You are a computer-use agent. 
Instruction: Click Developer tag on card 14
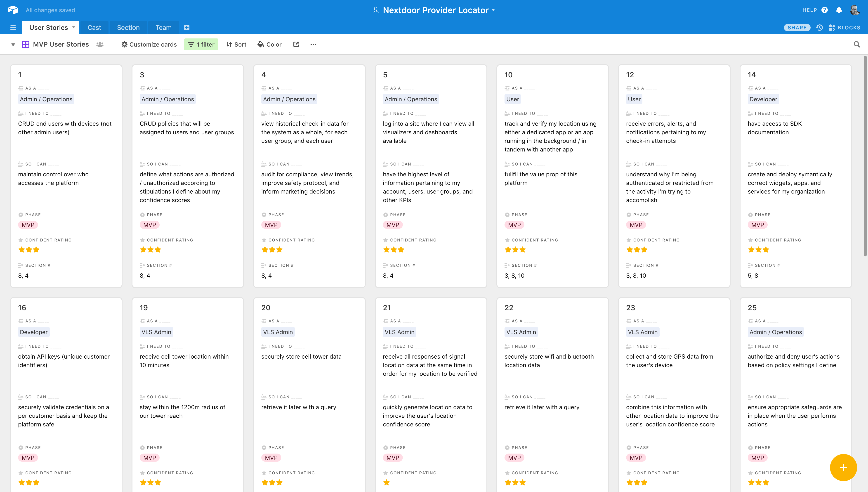763,99
